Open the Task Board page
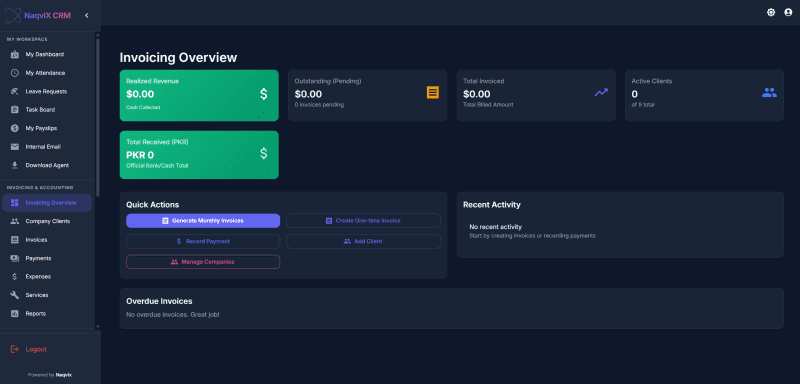This screenshot has height=384, width=800. tap(47, 110)
